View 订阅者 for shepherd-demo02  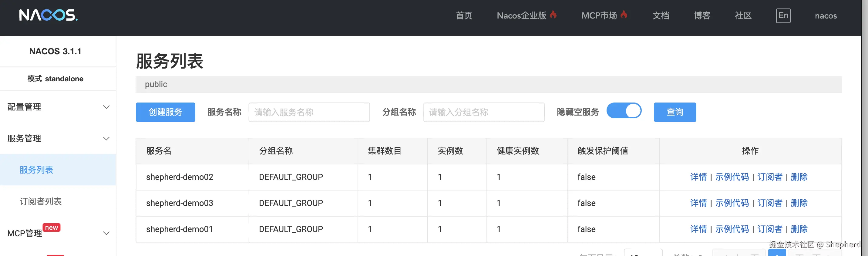(x=770, y=177)
